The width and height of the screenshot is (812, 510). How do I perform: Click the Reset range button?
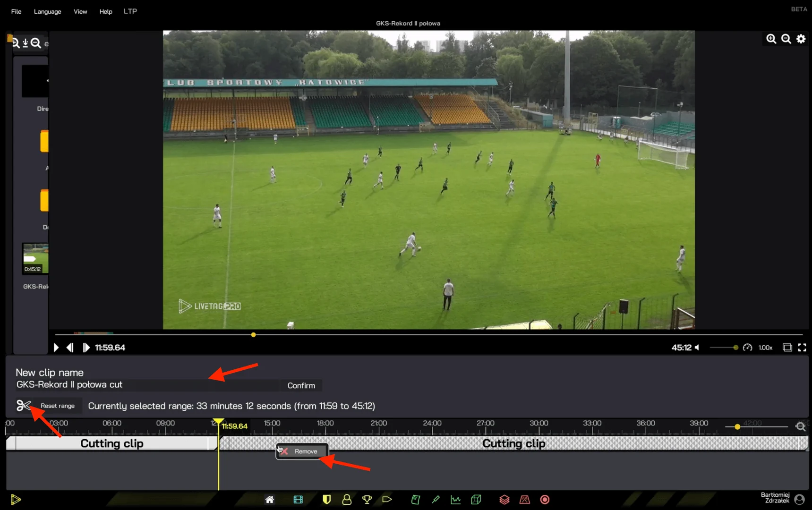pyautogui.click(x=58, y=406)
